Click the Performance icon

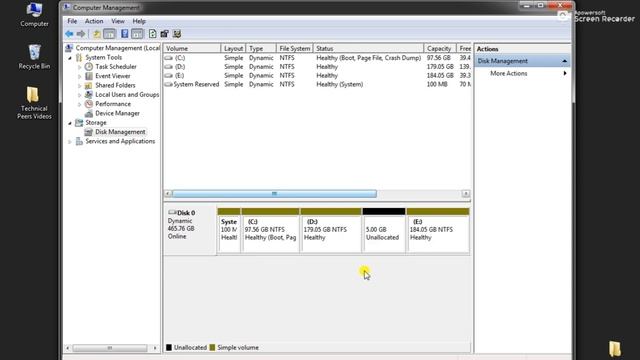coord(89,104)
